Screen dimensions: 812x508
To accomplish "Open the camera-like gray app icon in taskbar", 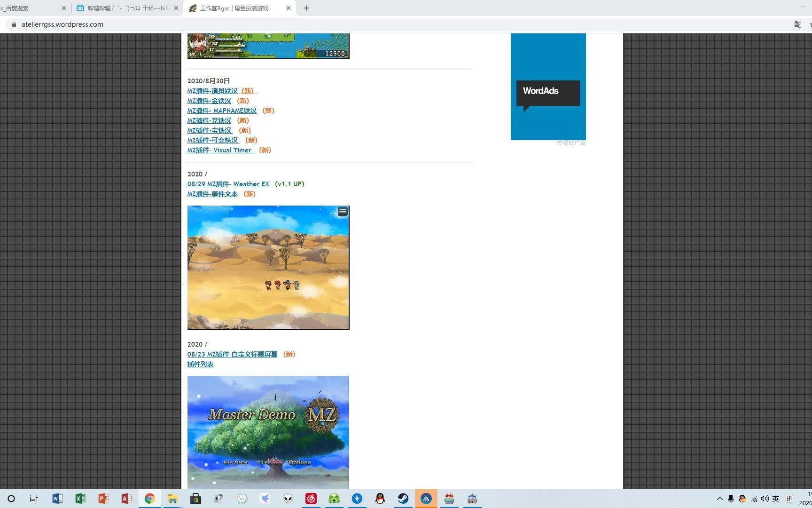I will click(x=219, y=499).
